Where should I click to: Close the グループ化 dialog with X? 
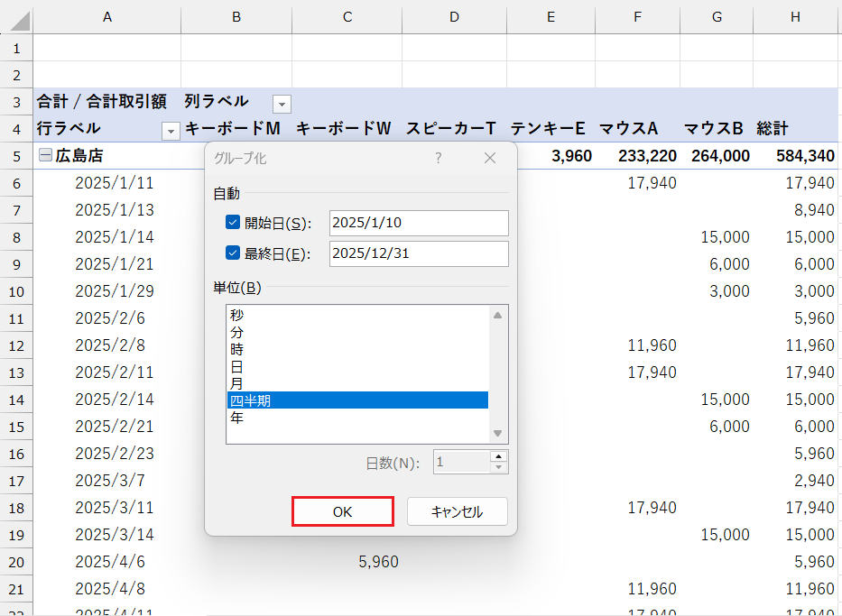490,158
